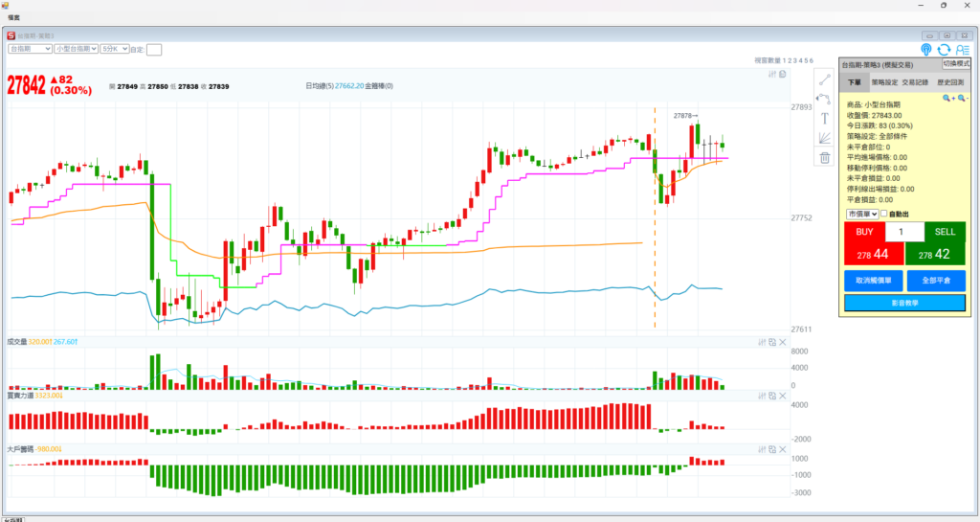Select the trend line drawing tool
This screenshot has height=522, width=980.
click(824, 79)
